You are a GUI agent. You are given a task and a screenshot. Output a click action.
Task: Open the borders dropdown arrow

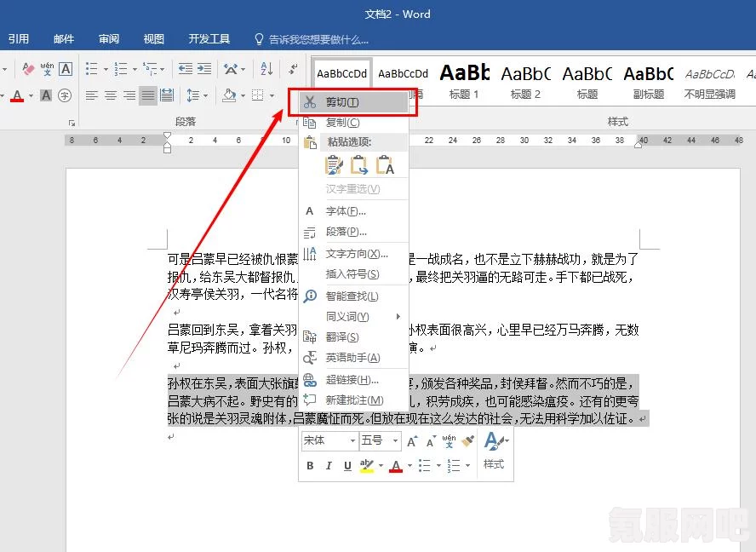(272, 96)
